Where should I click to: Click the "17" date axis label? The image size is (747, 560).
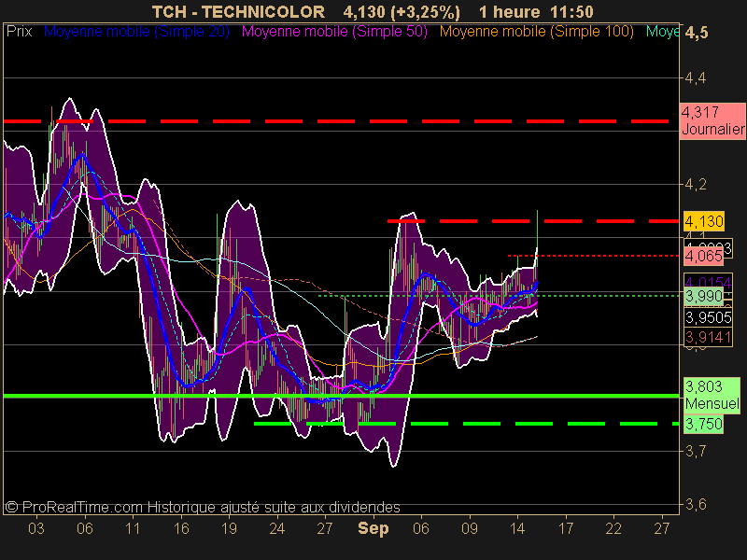click(566, 528)
